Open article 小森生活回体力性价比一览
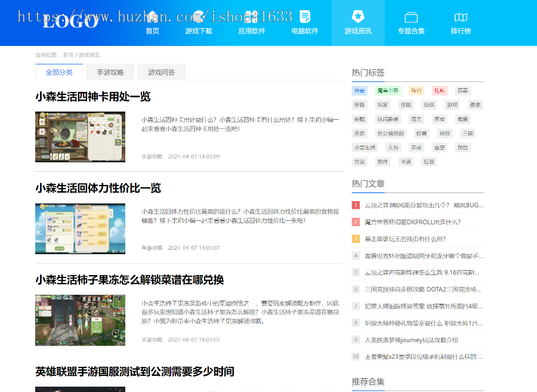This screenshot has height=392, width=537. pyautogui.click(x=98, y=188)
